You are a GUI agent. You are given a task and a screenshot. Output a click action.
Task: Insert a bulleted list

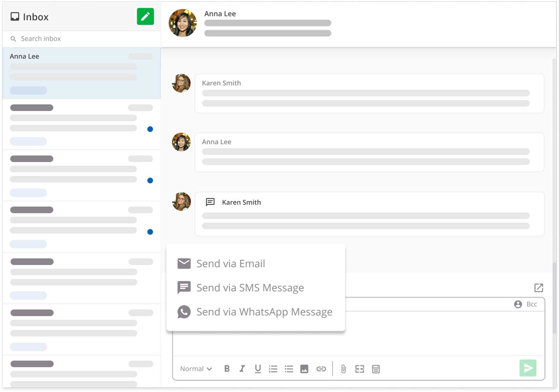(289, 369)
